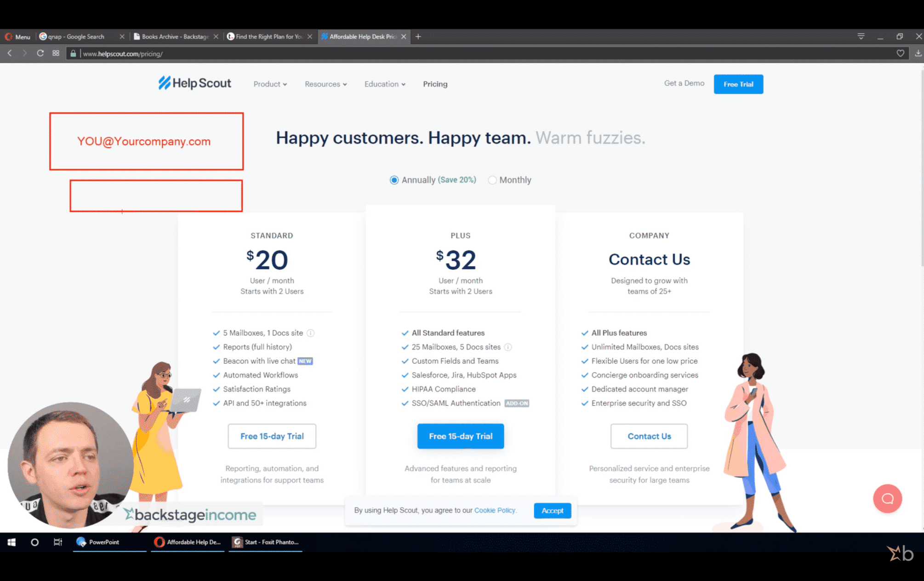Click the Opera Menu button
This screenshot has height=581, width=924.
pos(17,37)
